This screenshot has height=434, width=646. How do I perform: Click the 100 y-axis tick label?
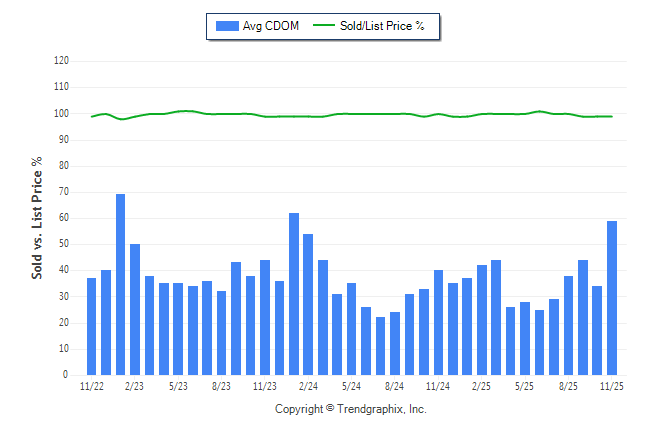tap(61, 114)
